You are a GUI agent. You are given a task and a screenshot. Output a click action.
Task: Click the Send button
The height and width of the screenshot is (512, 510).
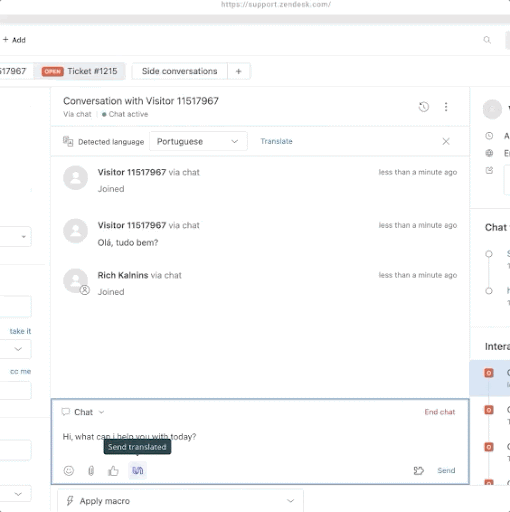click(446, 470)
